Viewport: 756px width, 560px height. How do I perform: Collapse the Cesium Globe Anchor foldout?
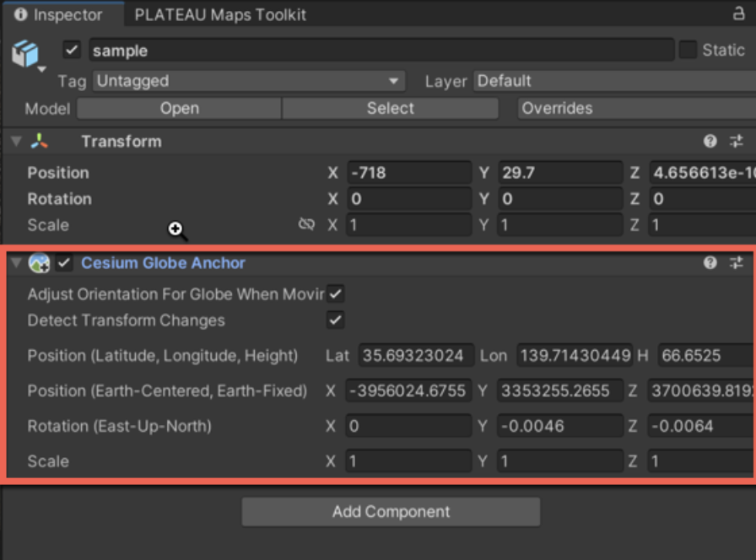(x=16, y=262)
